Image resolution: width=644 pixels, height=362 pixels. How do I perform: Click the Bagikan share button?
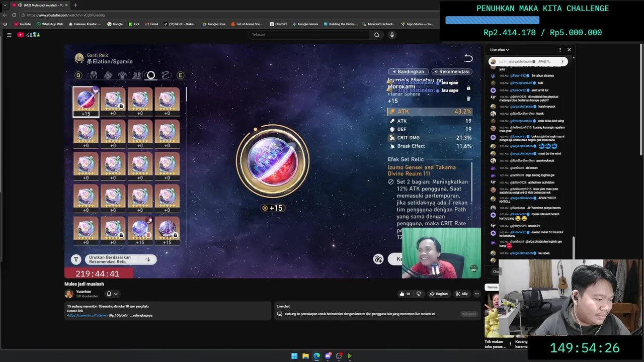438,294
